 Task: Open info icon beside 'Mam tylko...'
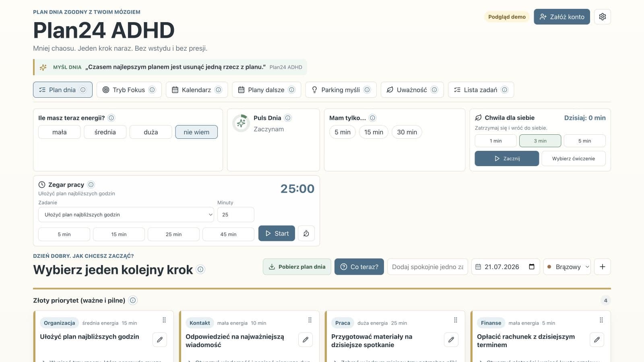coord(373,118)
